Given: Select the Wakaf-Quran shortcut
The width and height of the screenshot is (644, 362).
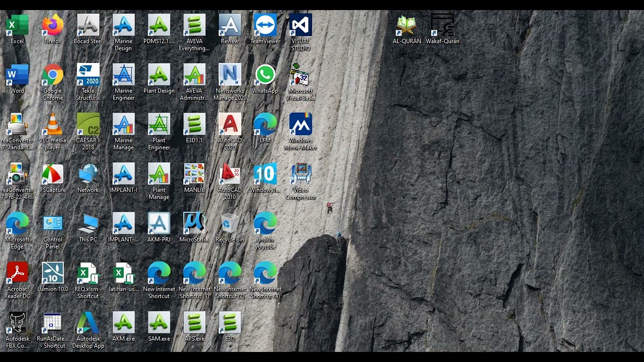Looking at the screenshot, I should [443, 25].
